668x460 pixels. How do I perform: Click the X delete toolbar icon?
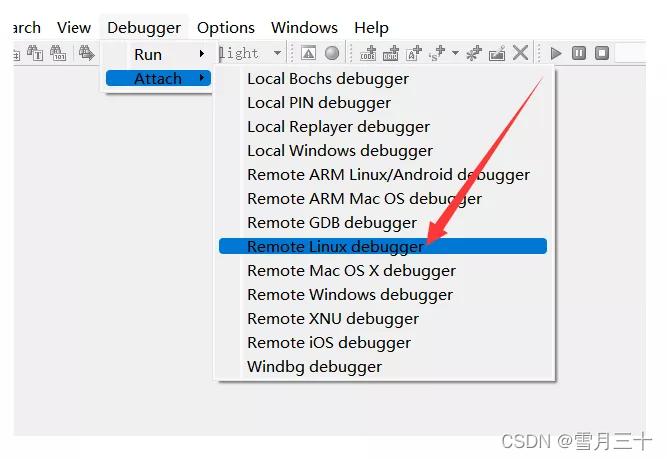(x=520, y=53)
